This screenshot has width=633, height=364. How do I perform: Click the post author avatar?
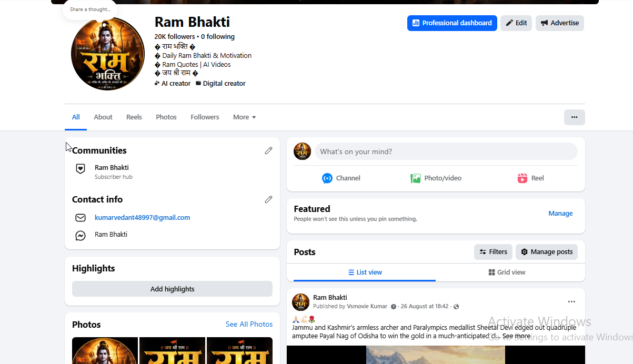pos(301,302)
